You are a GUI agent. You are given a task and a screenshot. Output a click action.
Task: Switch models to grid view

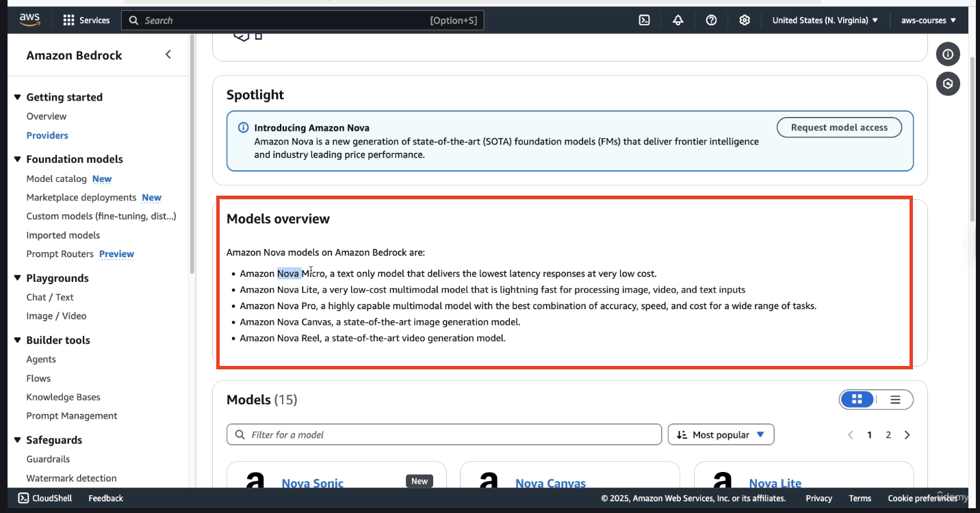857,399
